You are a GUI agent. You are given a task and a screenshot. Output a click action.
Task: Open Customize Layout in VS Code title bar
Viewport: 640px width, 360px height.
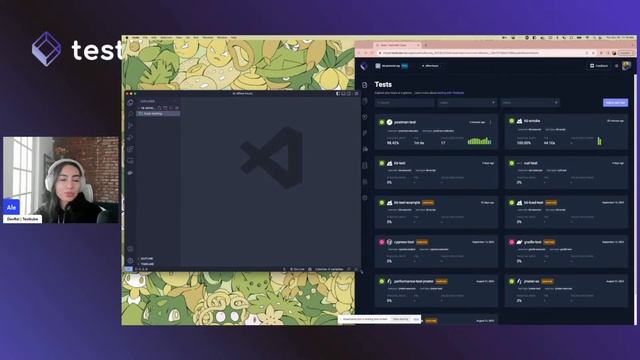[356, 93]
